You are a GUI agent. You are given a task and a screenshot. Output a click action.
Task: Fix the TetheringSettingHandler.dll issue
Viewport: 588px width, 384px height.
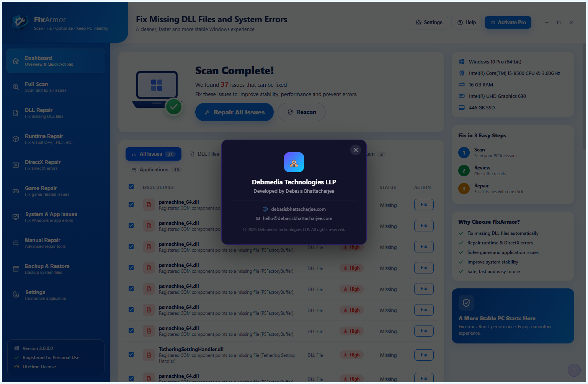424,355
